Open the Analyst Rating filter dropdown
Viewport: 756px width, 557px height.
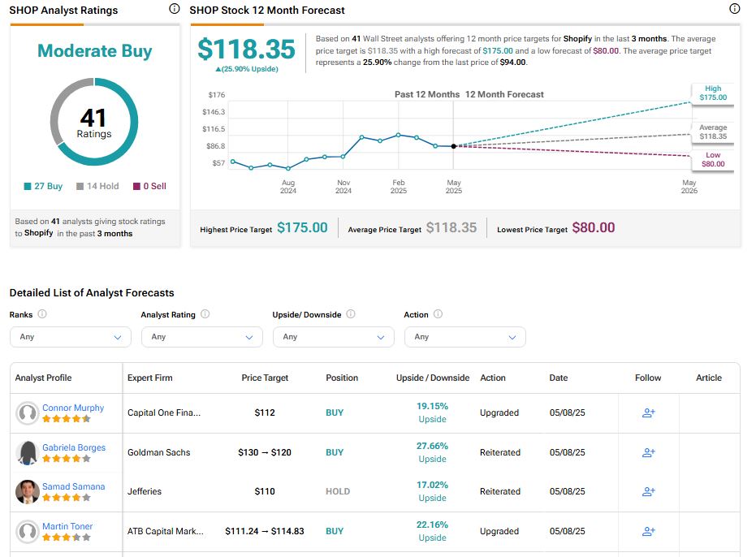[x=202, y=337]
